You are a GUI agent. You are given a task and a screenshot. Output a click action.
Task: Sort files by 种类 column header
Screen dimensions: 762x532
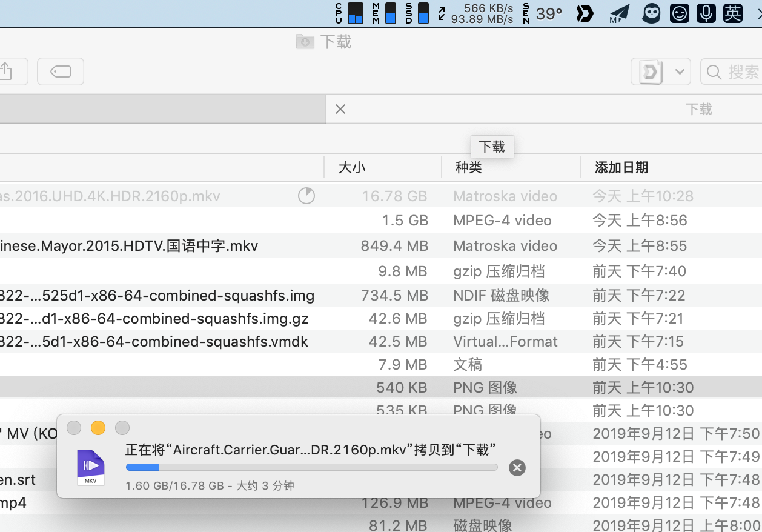point(469,167)
